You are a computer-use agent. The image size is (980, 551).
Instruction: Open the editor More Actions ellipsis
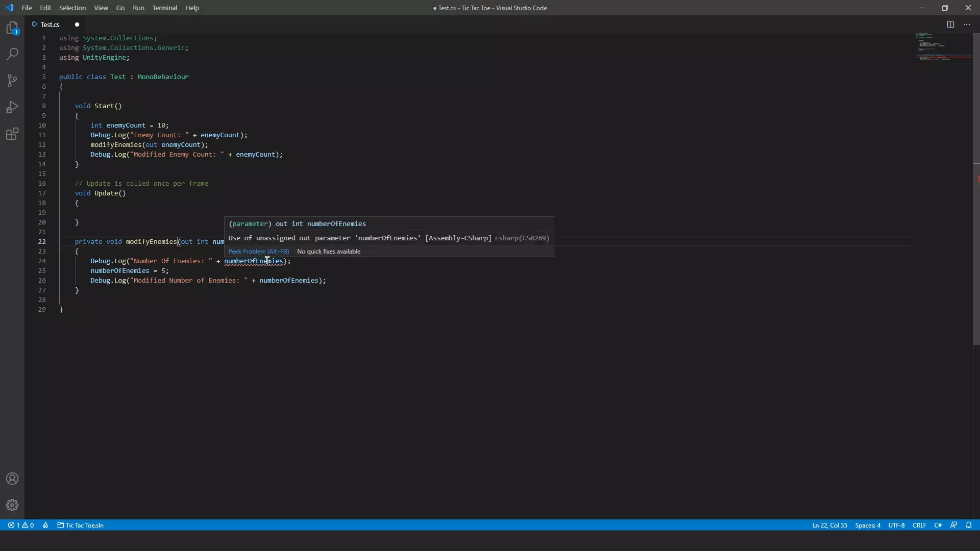coord(967,24)
